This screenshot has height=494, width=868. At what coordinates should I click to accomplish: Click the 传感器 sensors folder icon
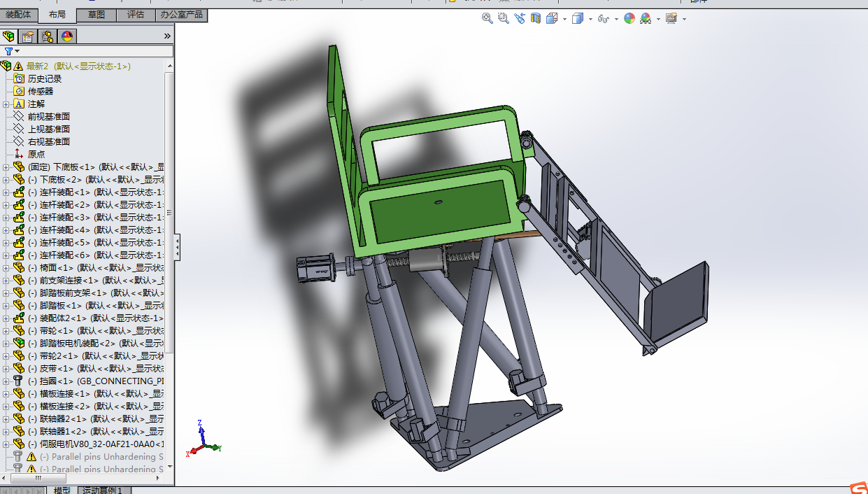click(x=19, y=92)
